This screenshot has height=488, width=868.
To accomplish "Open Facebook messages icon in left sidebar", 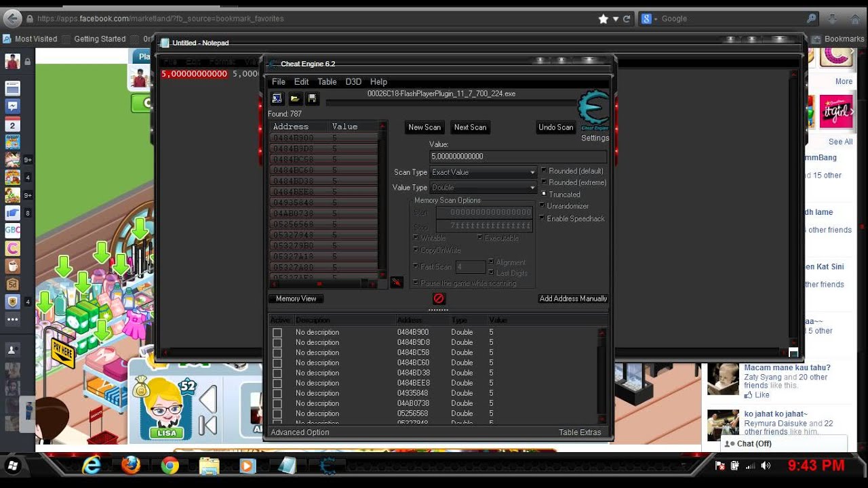I will point(12,106).
